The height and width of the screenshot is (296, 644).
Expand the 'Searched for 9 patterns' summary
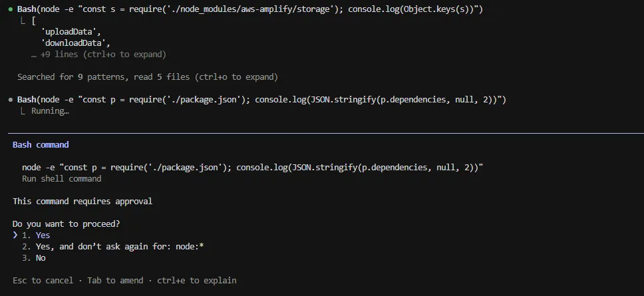[148, 77]
